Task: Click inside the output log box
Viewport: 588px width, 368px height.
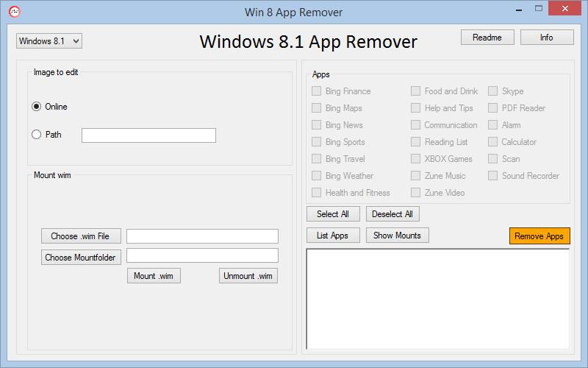Action: [438, 299]
